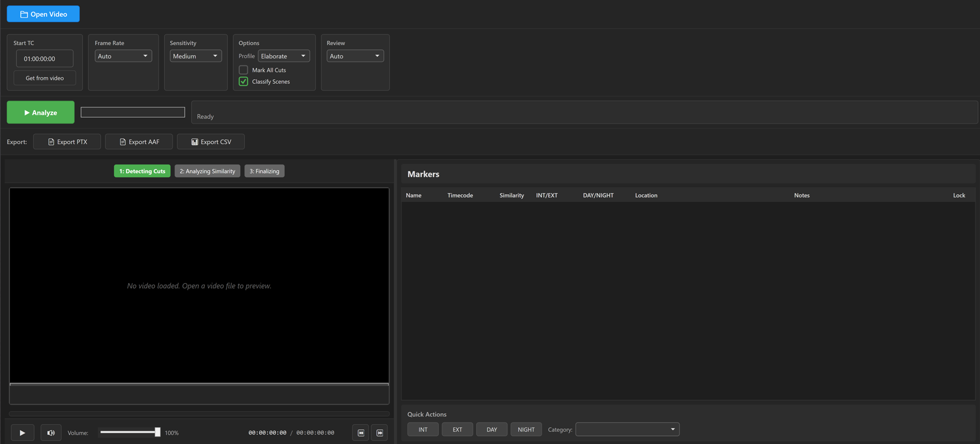980x444 pixels.
Task: Mute audio with the speaker icon
Action: tap(51, 433)
